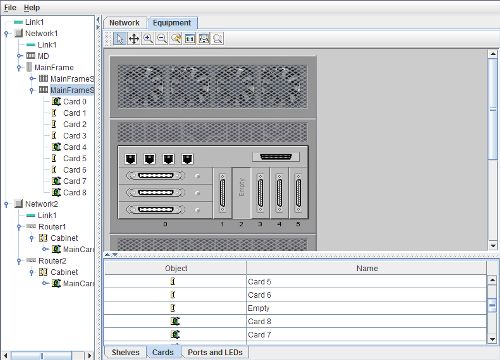
Task: Click the Empty row in the table
Action: 295,308
